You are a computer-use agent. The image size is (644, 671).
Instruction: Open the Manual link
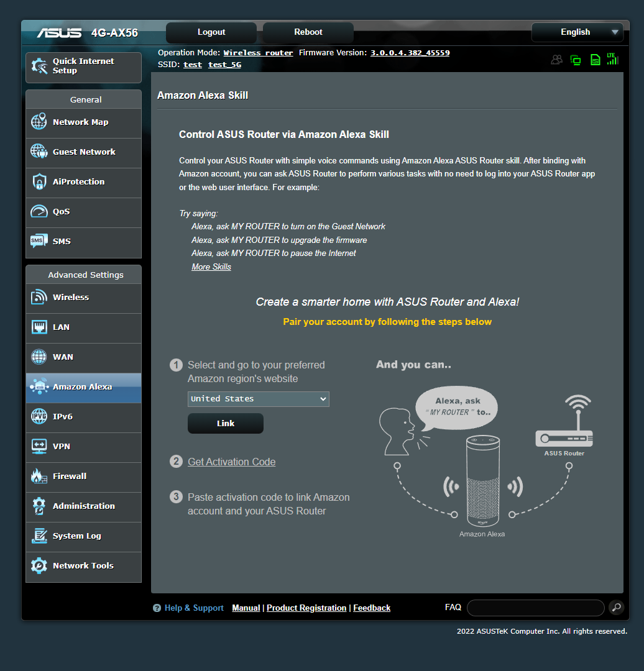point(246,608)
